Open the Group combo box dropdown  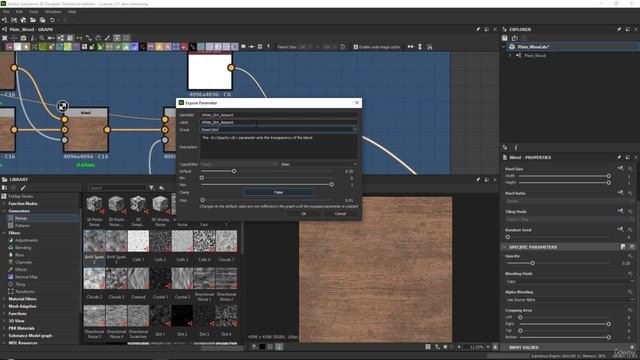[354, 130]
